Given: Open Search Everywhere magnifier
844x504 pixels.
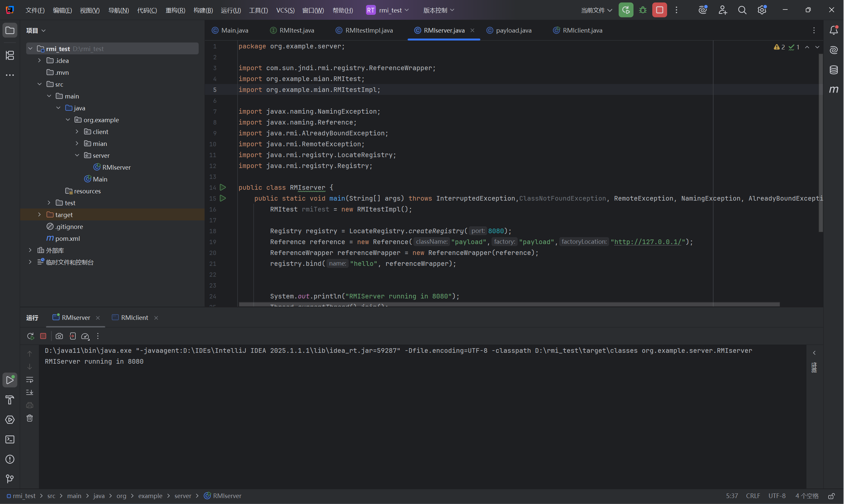Looking at the screenshot, I should 742,10.
